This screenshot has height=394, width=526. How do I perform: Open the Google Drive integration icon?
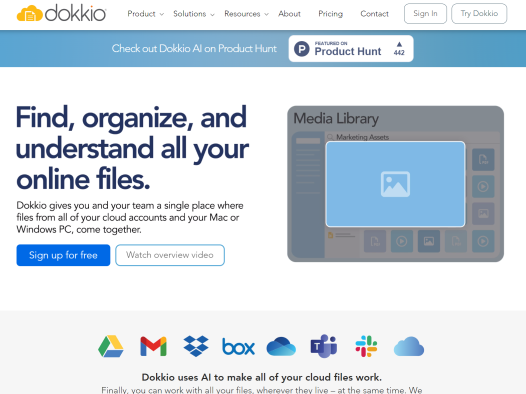tap(111, 346)
